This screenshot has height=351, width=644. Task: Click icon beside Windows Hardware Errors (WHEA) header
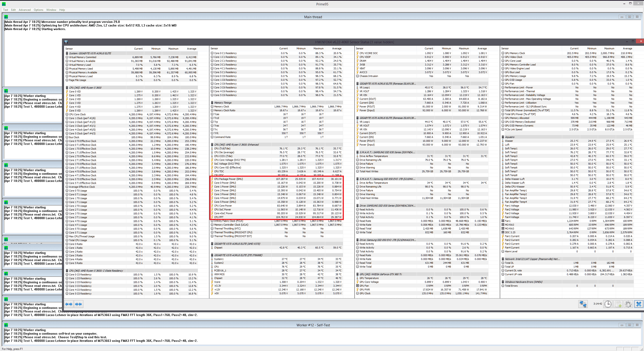503,282
